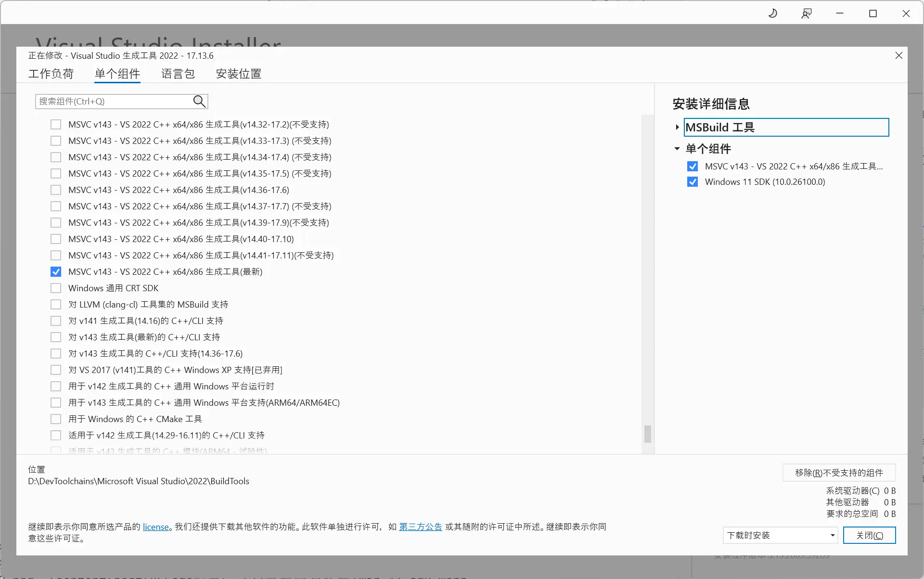Click the install path D:\DevToolchains text

click(x=139, y=481)
